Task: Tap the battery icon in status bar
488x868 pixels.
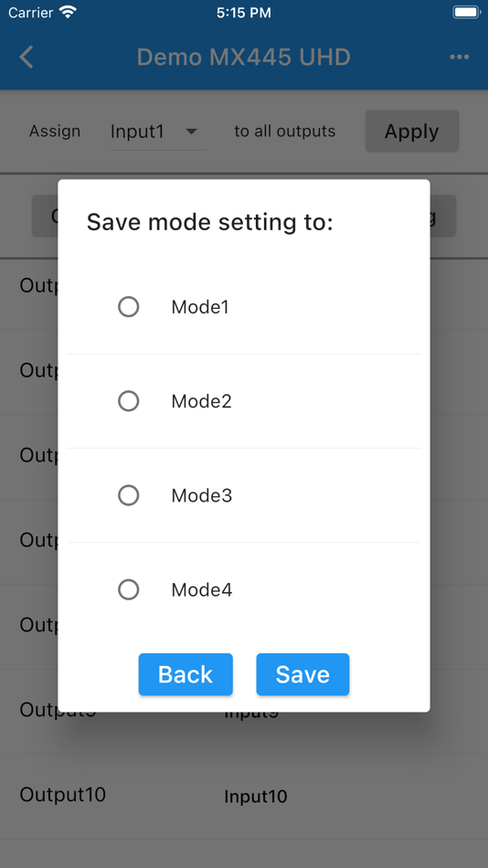Action: pos(465,12)
